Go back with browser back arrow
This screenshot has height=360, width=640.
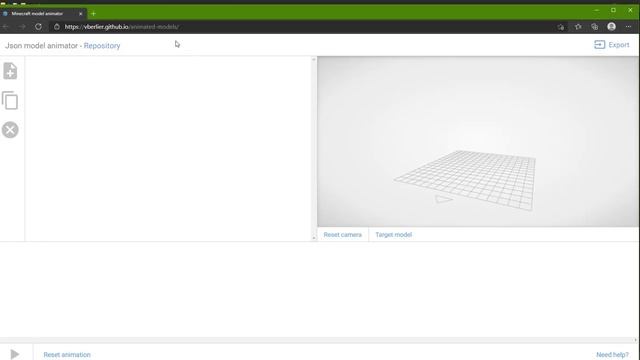[6, 27]
